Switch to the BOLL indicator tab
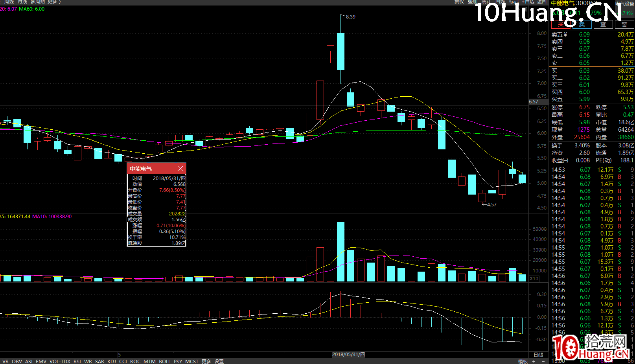The width and height of the screenshot is (635, 364). click(165, 361)
